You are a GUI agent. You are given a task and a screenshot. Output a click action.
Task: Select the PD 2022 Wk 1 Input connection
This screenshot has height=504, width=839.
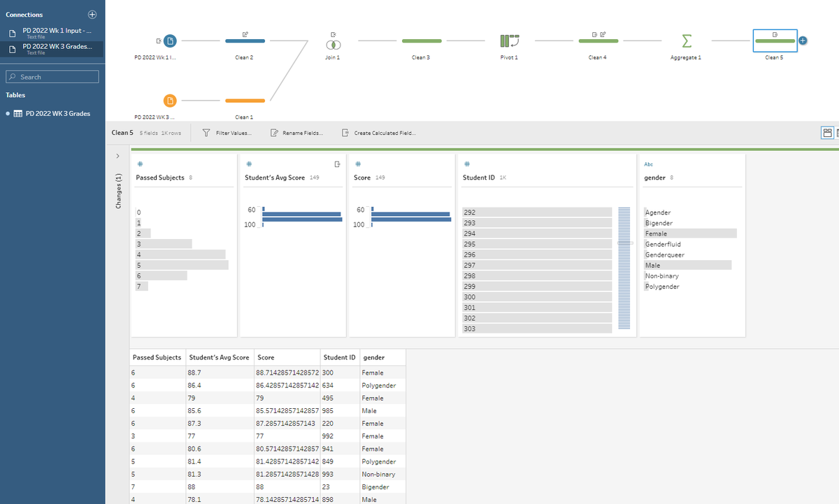[x=52, y=33]
